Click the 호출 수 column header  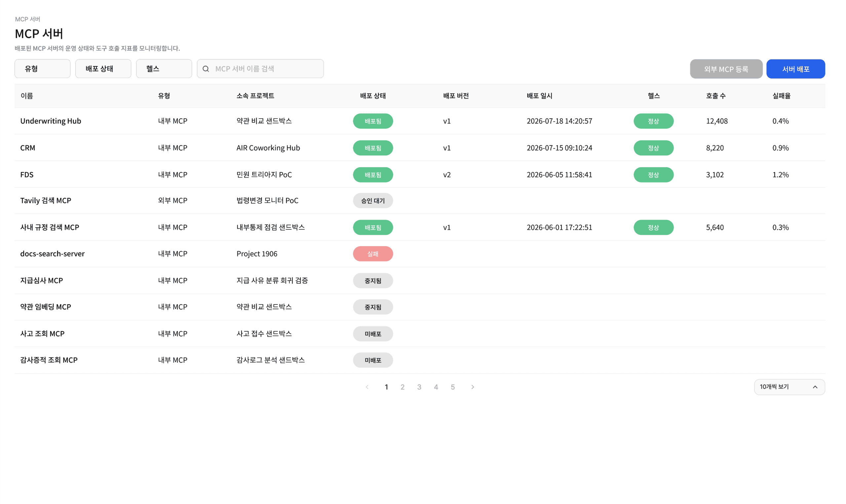point(716,96)
